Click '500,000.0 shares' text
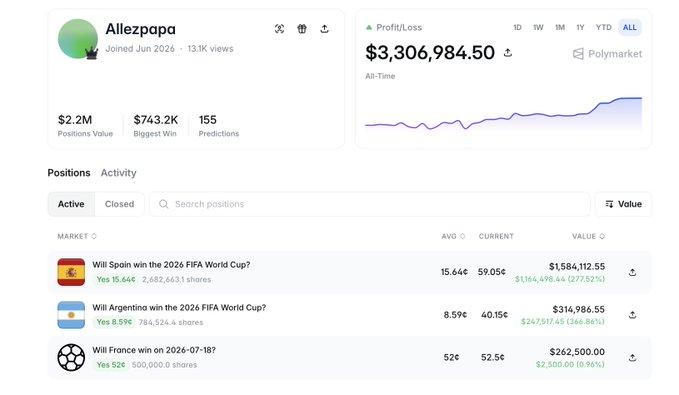Screen dimensions: 679x395 164,365
